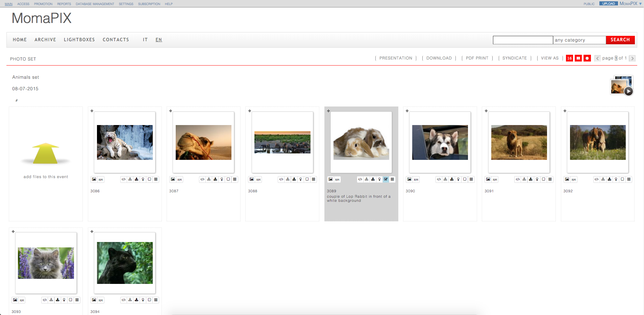Screen dimensions: 644x315
Task: Click the add files to this event arrow
Action: pos(46,153)
